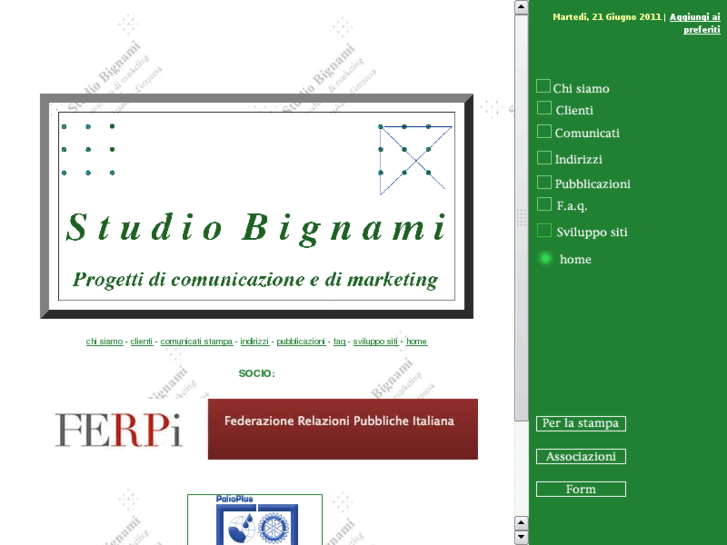Tick the box beside Chi siamo
This screenshot has width=727, height=545.
click(x=543, y=86)
